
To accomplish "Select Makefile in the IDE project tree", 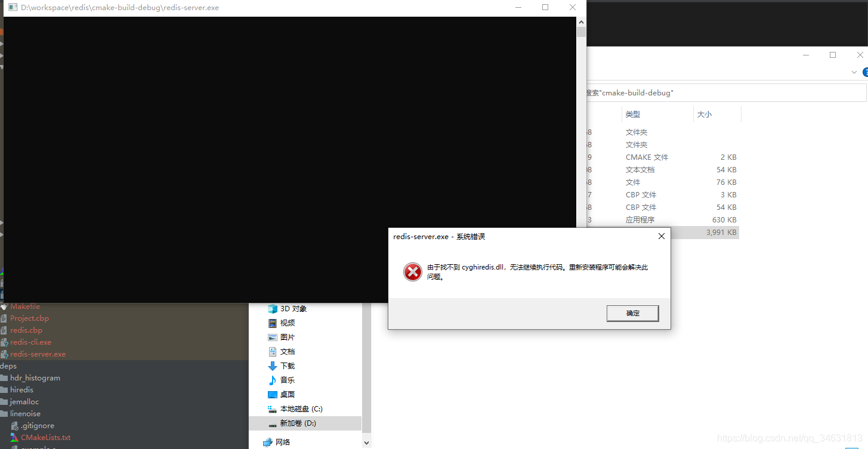I will [25, 306].
